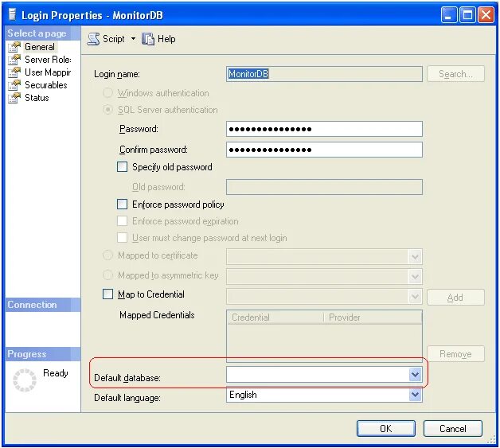Click the Add credential button
500x448 pixels.
pos(455,298)
